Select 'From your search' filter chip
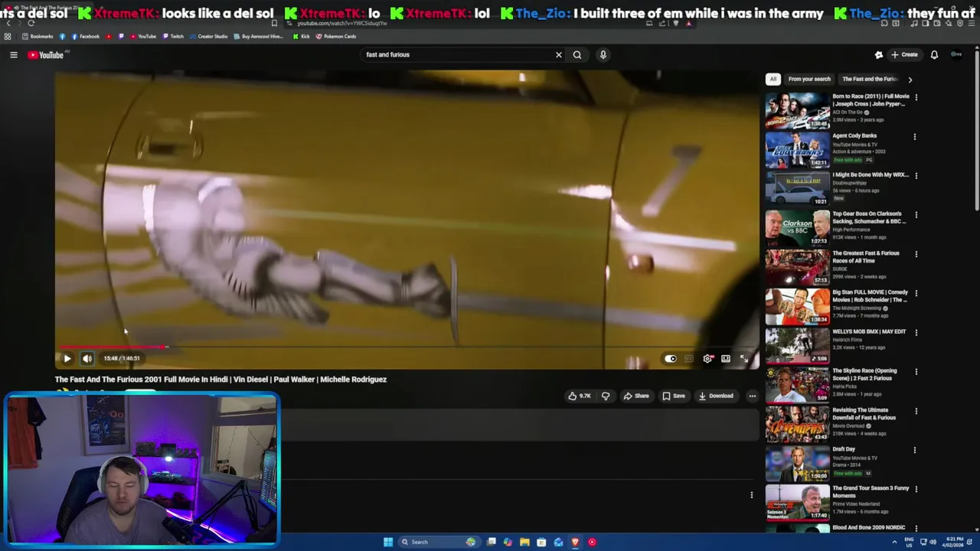This screenshot has width=980, height=551. 809,79
